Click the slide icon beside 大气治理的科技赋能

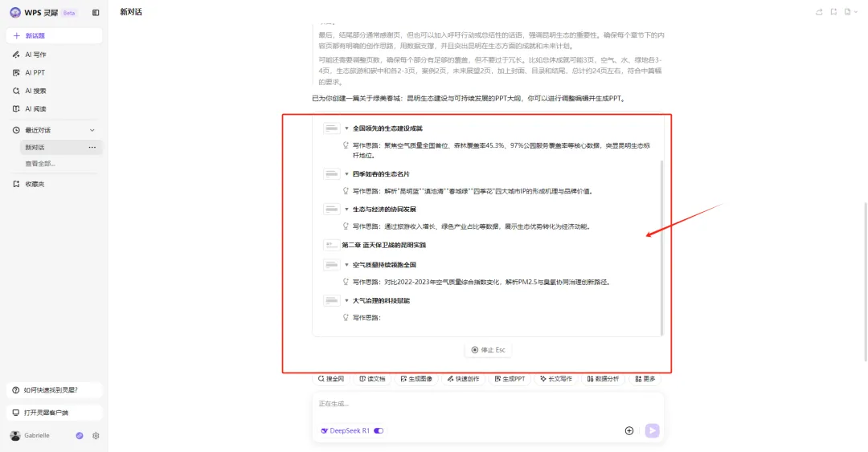(332, 301)
